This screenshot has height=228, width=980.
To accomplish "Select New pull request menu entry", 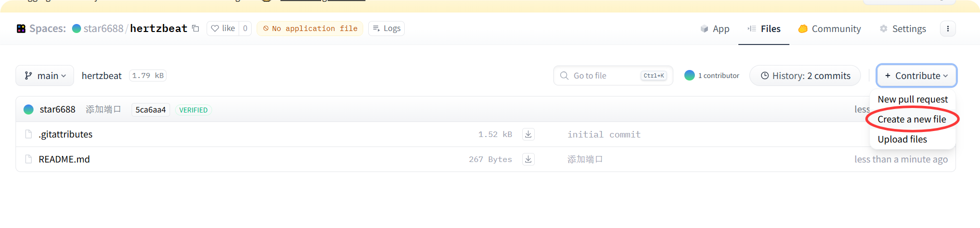I will 913,99.
